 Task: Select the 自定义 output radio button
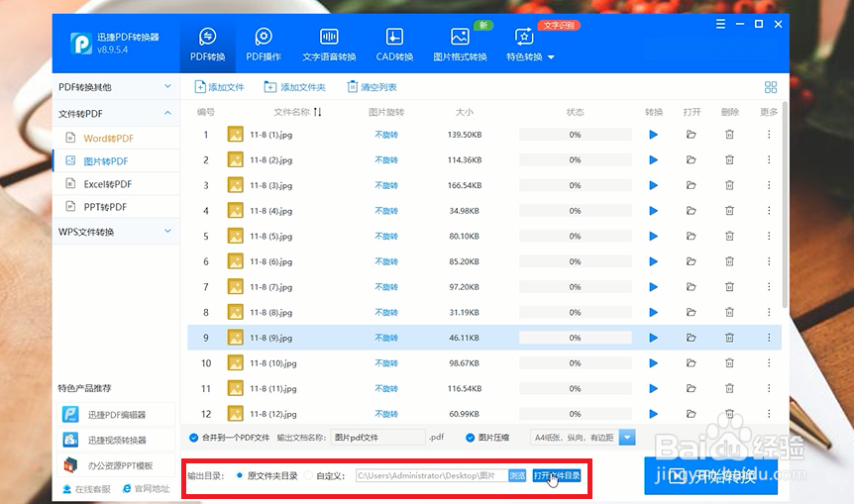(x=308, y=475)
